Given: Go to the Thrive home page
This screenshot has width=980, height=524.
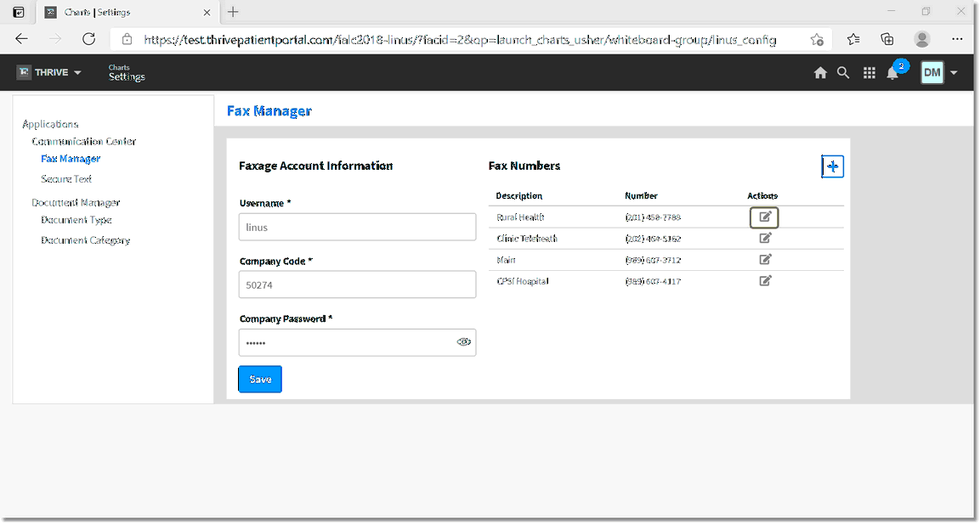Looking at the screenshot, I should coord(820,73).
